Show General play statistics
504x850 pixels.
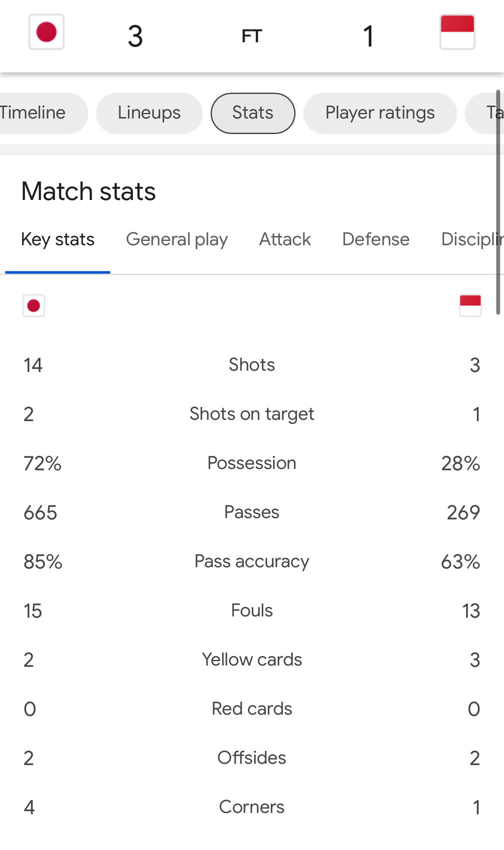(x=177, y=240)
